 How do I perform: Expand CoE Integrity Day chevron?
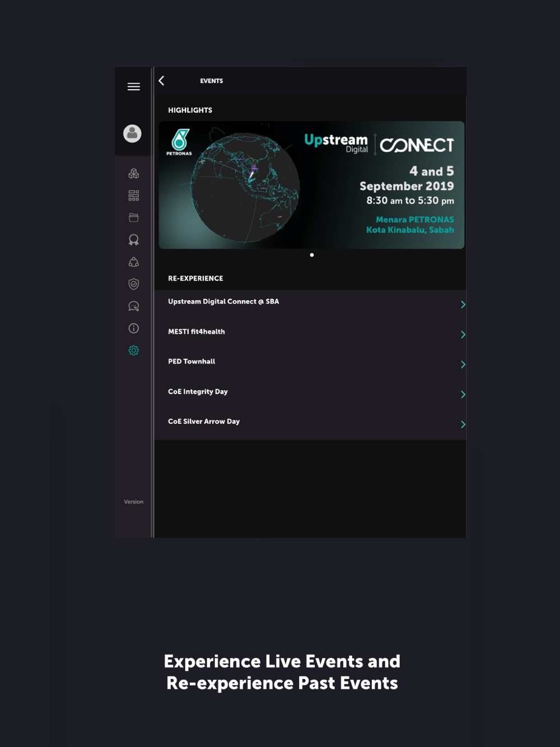click(x=463, y=394)
